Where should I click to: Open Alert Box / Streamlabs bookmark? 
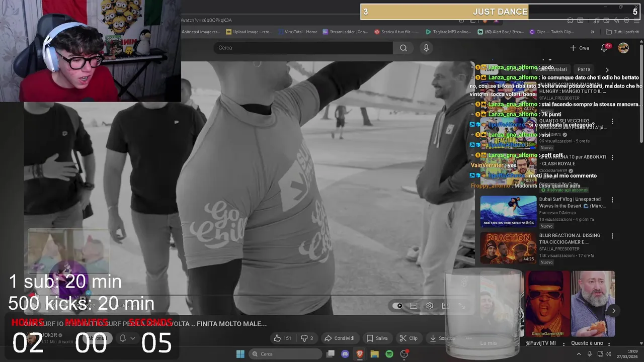coord(500,32)
